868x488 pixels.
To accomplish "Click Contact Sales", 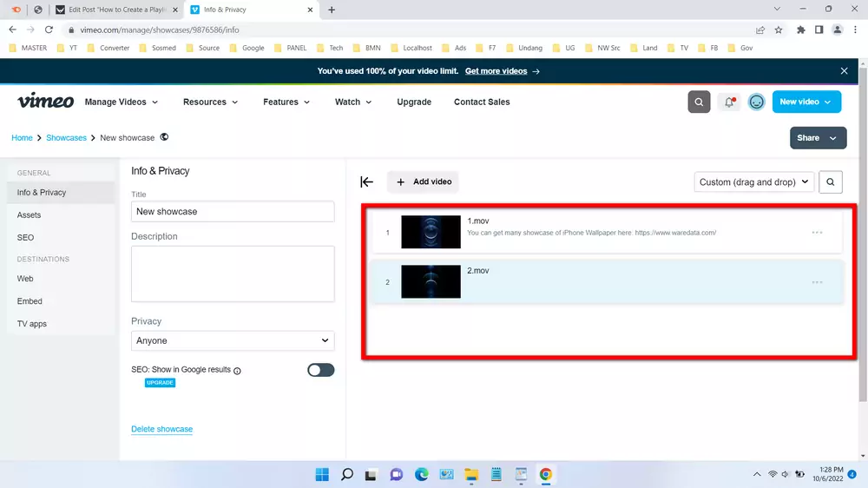I will (482, 102).
